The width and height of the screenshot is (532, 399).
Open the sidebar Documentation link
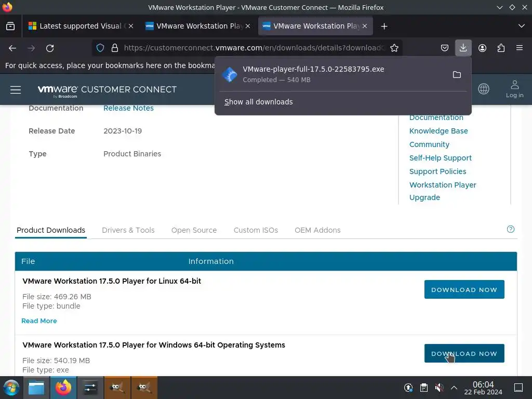436,117
